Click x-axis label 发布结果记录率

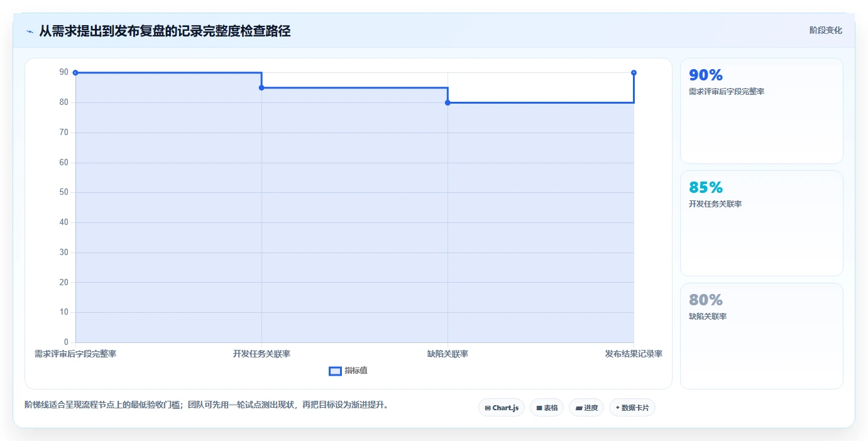(634, 354)
